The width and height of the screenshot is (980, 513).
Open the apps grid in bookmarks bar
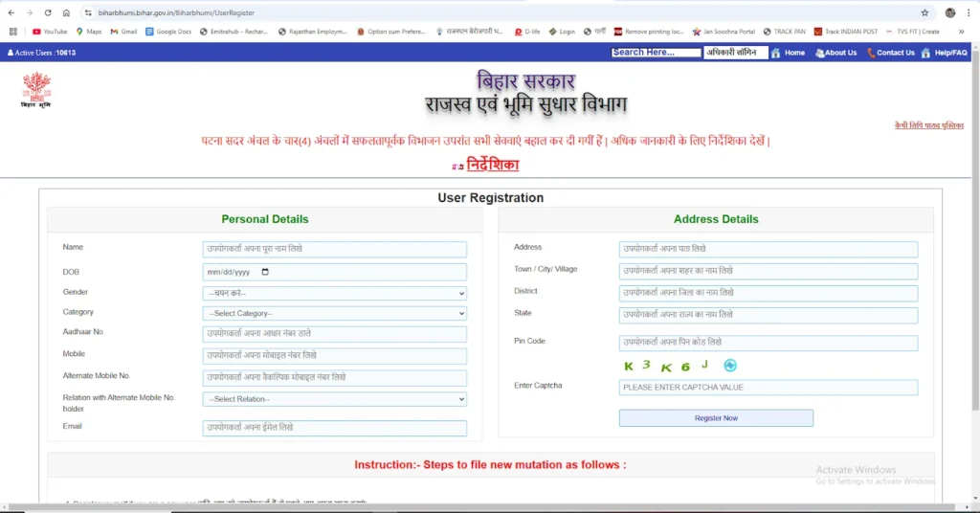13,32
